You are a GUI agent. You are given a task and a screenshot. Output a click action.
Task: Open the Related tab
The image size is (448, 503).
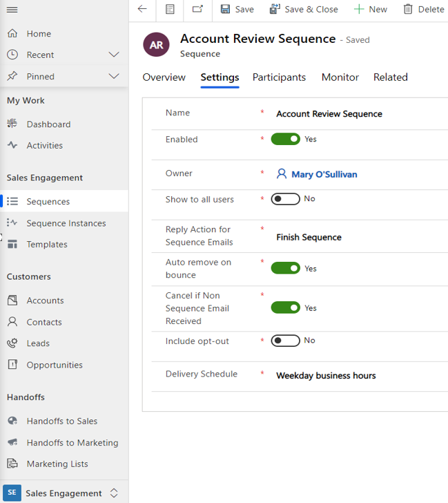point(391,77)
